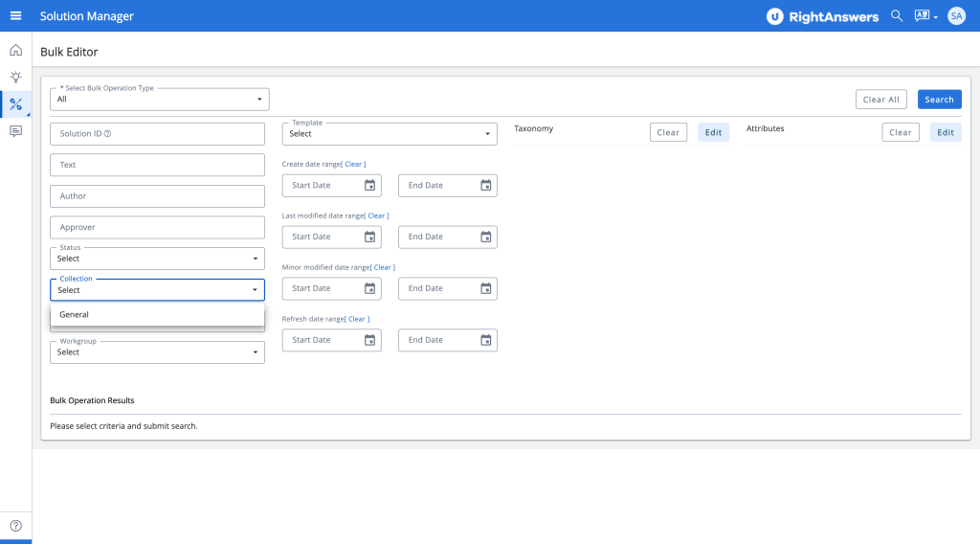Go to Home in the sidebar
Viewport: 980px width, 544px height.
(15, 50)
